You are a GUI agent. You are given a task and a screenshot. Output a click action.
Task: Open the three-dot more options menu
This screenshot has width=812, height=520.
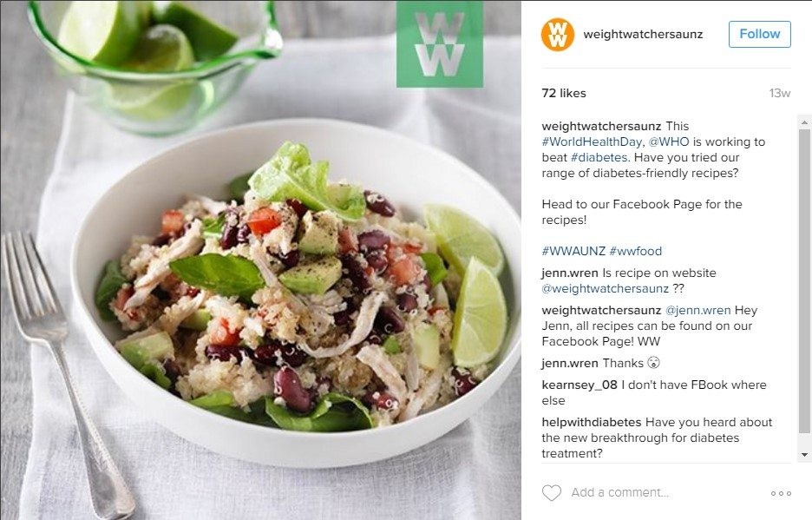(x=781, y=493)
